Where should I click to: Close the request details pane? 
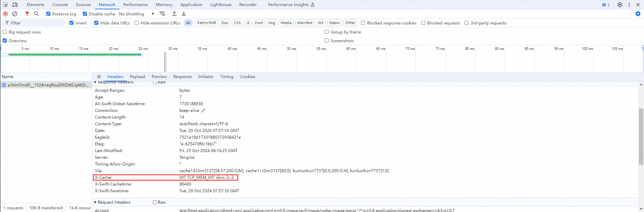tap(99, 77)
